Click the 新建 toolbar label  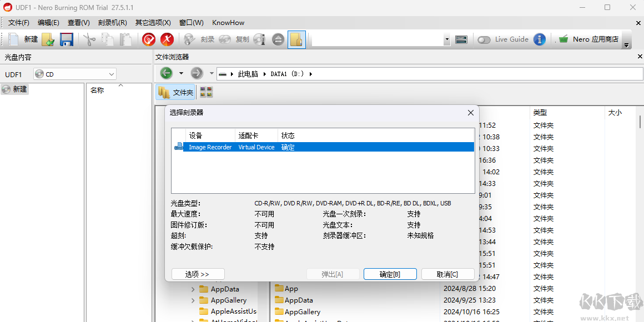pos(31,39)
